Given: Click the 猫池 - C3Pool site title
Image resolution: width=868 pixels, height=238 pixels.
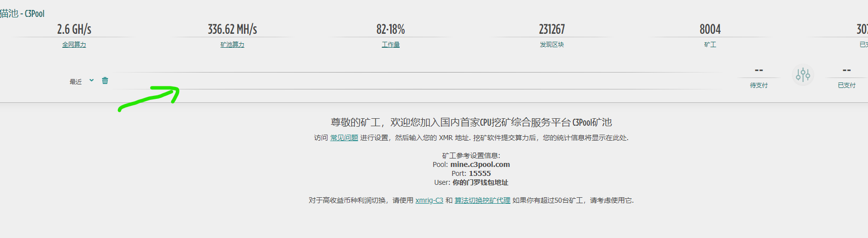Looking at the screenshot, I should point(22,13).
